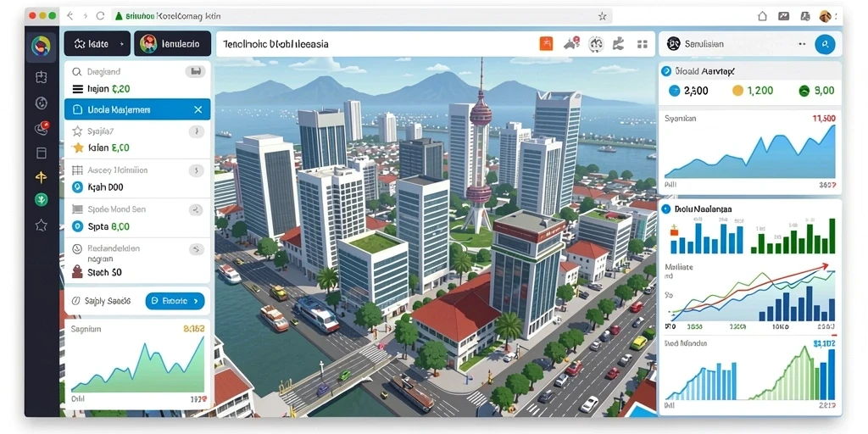Open the avatar logo atop the dark sidebar
Screen dimensions: 868x434
coord(42,47)
